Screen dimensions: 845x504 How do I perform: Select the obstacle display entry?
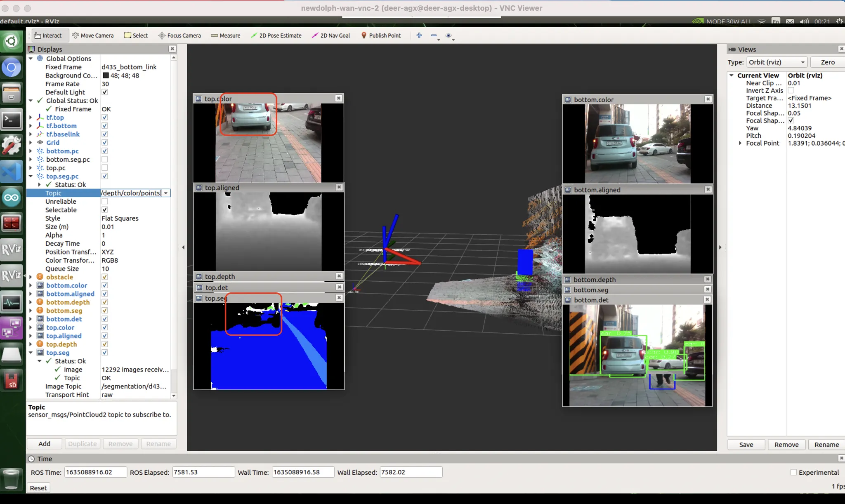59,277
